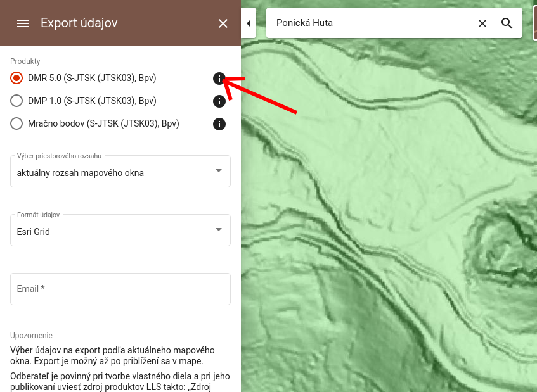The width and height of the screenshot is (537, 392).
Task: Open Formát údajov dropdown
Action: tap(120, 231)
